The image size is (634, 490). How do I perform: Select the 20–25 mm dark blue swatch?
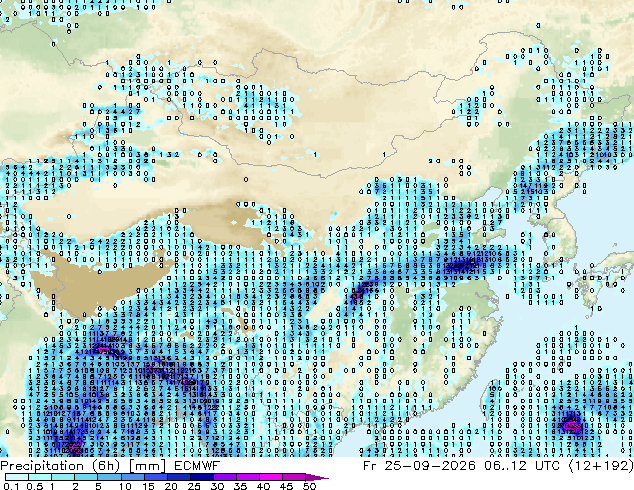(x=179, y=477)
